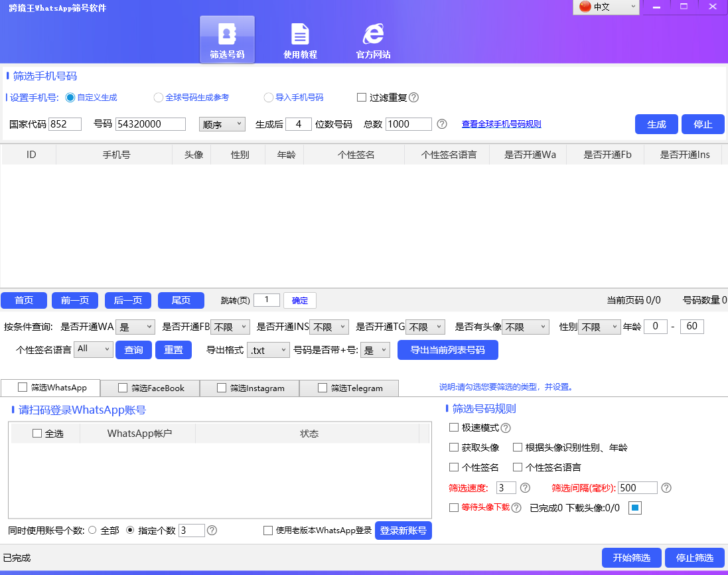Viewport: 728px width, 575px height.
Task: Open the 中文 language dropdown
Action: click(605, 7)
